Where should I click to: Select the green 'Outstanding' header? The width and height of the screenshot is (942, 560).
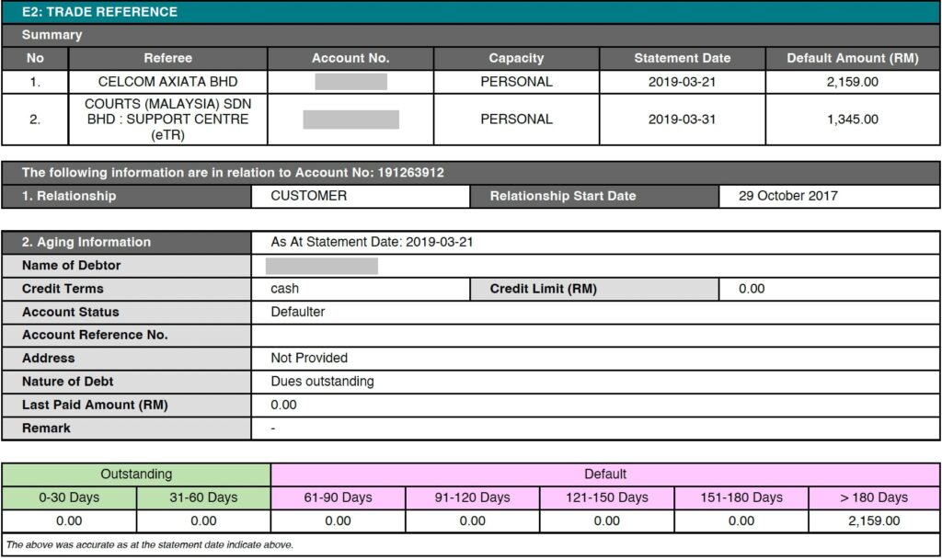136,474
